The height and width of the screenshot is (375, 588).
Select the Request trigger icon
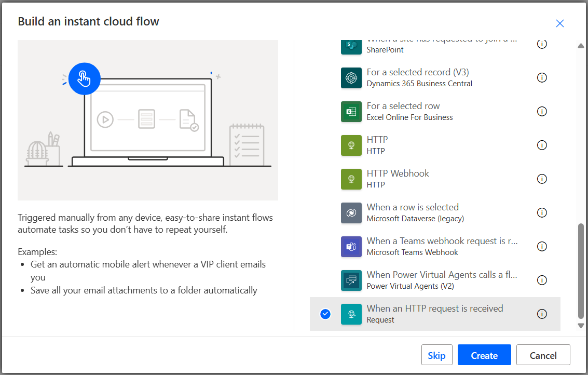click(x=351, y=314)
